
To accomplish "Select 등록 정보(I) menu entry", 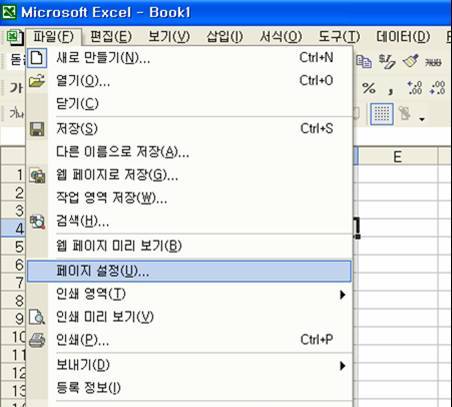I will click(x=189, y=388).
